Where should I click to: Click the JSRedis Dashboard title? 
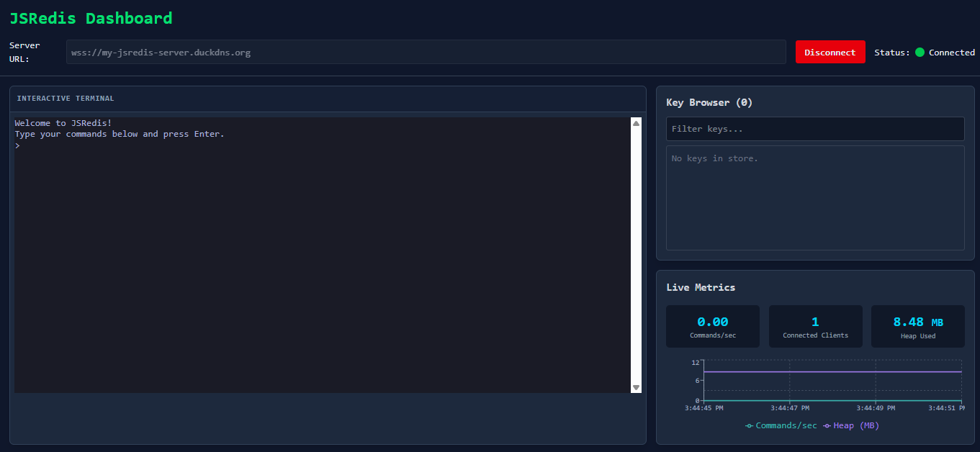pos(91,19)
